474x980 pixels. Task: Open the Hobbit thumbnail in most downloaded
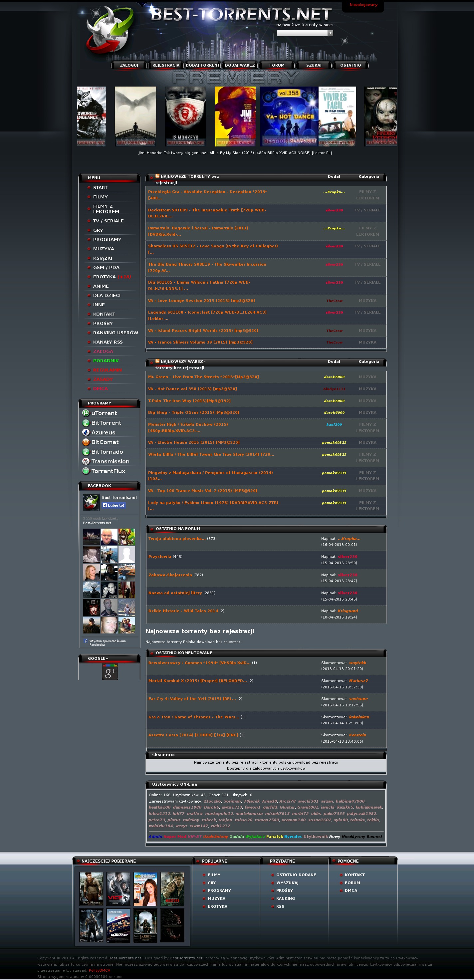(x=145, y=925)
